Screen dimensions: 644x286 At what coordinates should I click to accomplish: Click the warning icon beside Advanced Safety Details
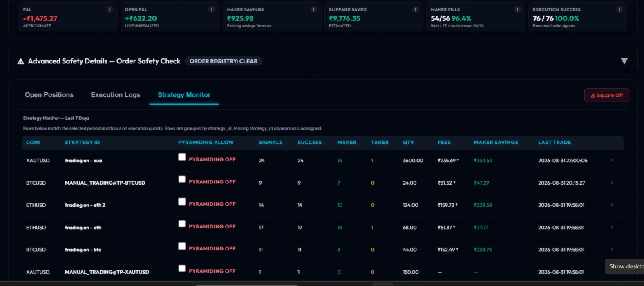pos(21,61)
